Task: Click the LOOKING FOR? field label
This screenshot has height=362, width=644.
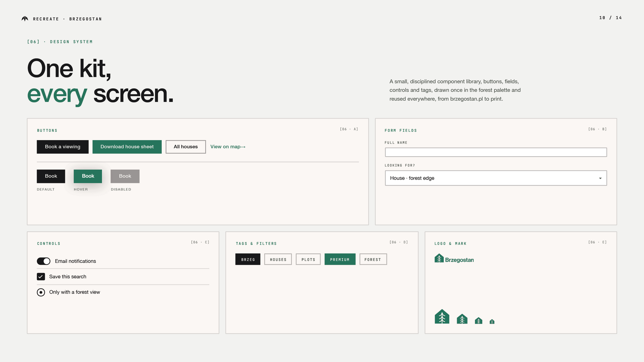Action: pos(399,165)
